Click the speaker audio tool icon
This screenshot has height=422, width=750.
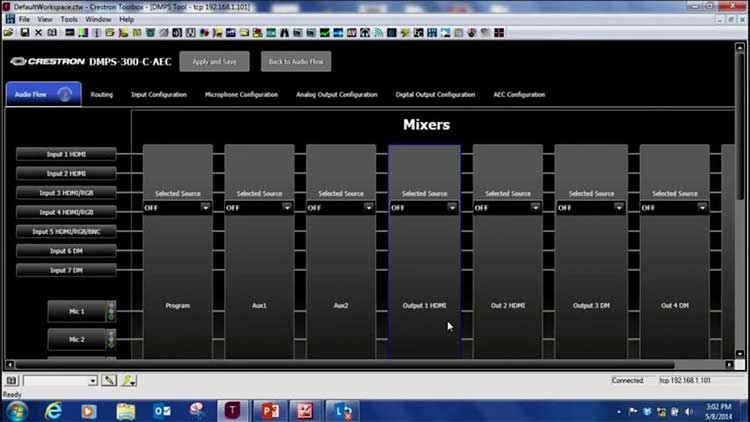pyautogui.click(x=177, y=33)
